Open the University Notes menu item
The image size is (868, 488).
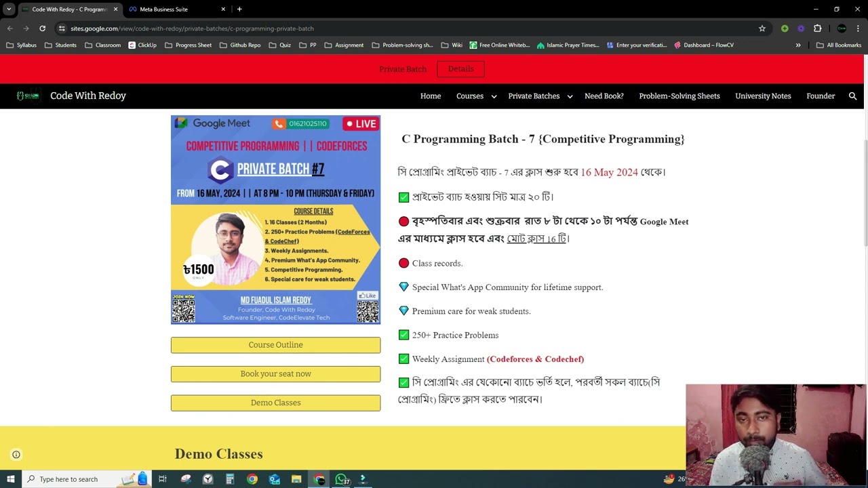763,96
